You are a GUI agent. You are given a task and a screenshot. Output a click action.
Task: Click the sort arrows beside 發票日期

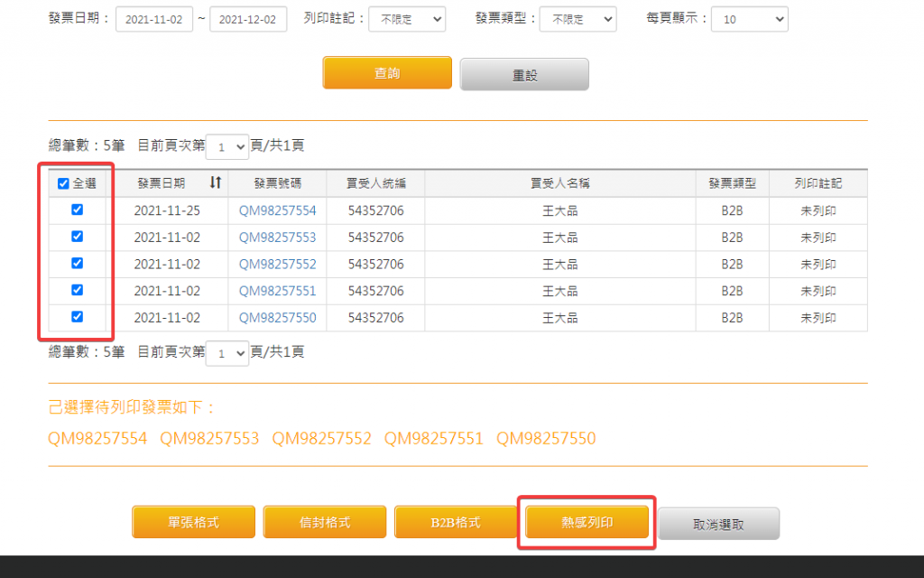click(215, 183)
